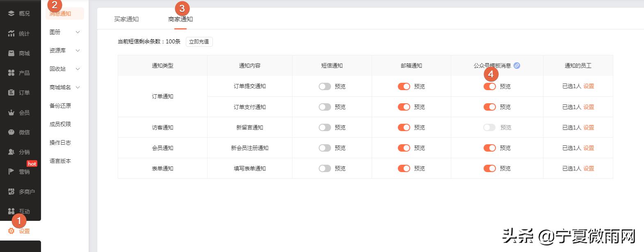Preview SMS for 订单提交通知
Viewport: 644px width, 252px height.
(x=340, y=86)
